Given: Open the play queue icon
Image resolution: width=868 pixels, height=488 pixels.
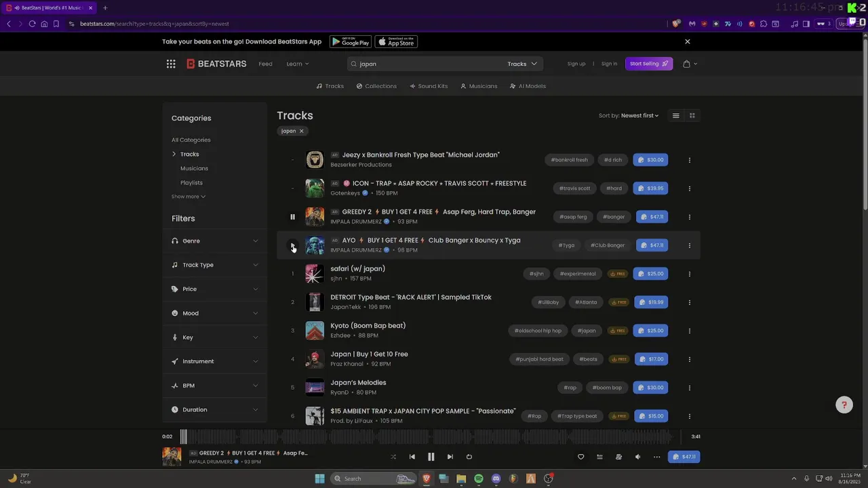Looking at the screenshot, I should pos(599,457).
